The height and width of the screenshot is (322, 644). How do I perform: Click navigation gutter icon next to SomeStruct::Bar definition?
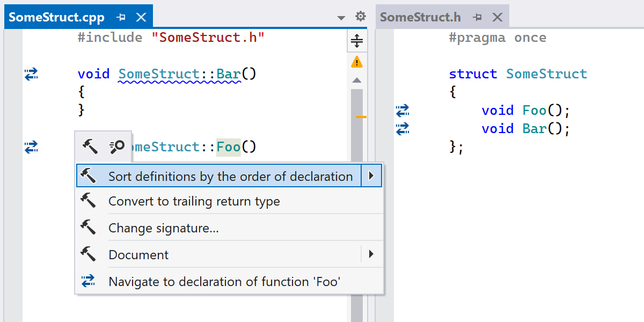coord(31,74)
